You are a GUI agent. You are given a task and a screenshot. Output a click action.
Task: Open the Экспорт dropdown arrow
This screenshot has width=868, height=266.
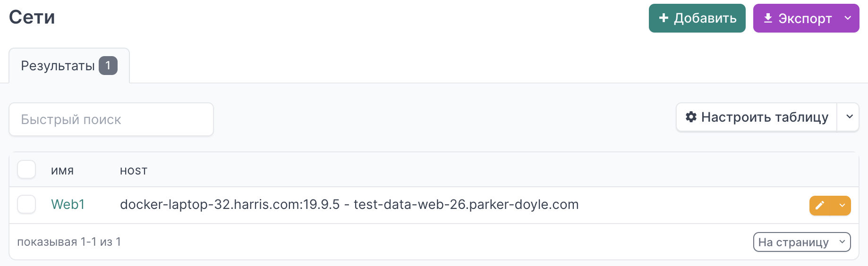coord(848,18)
